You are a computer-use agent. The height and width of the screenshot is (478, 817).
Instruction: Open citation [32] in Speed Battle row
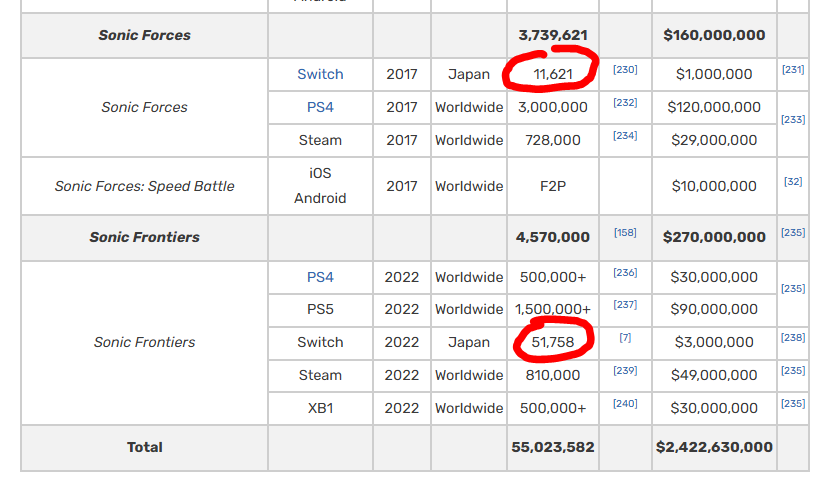click(x=793, y=181)
